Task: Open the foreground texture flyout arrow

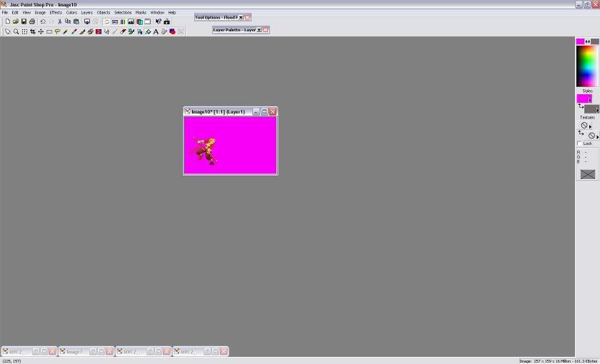Action: coord(590,126)
